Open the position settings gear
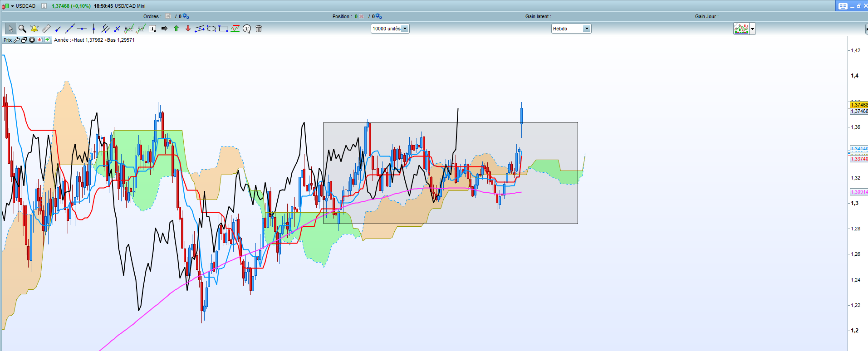This screenshot has width=868, height=351. click(x=379, y=16)
